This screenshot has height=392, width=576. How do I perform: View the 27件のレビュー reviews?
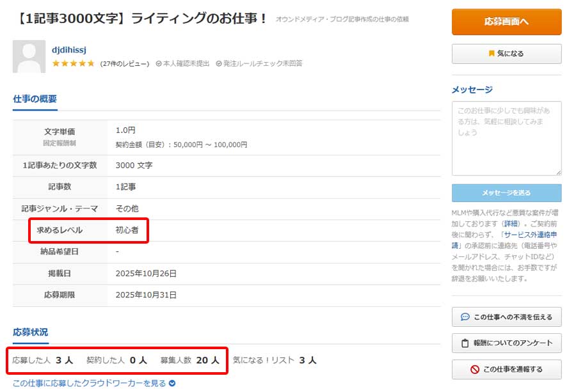coord(125,64)
